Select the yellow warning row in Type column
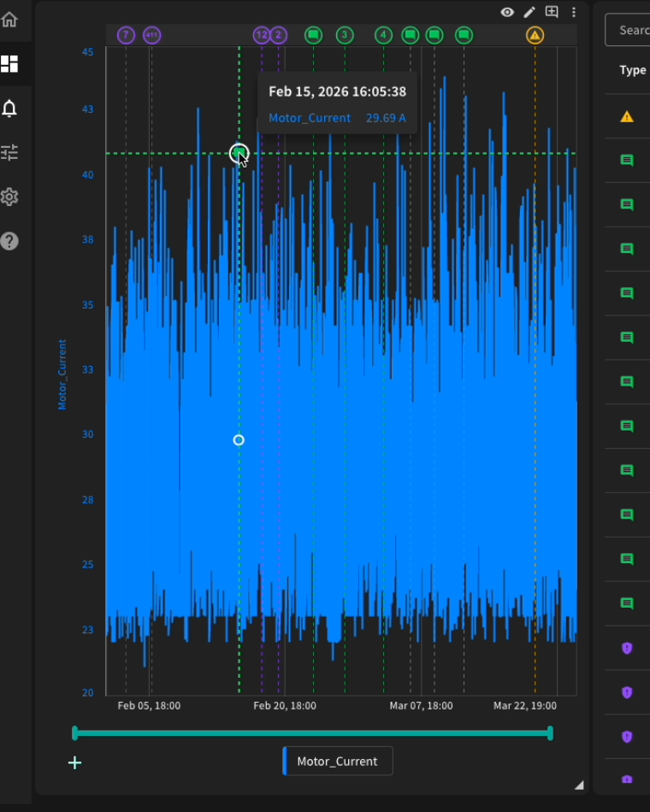Screen dimensions: 650x812 coord(627,116)
